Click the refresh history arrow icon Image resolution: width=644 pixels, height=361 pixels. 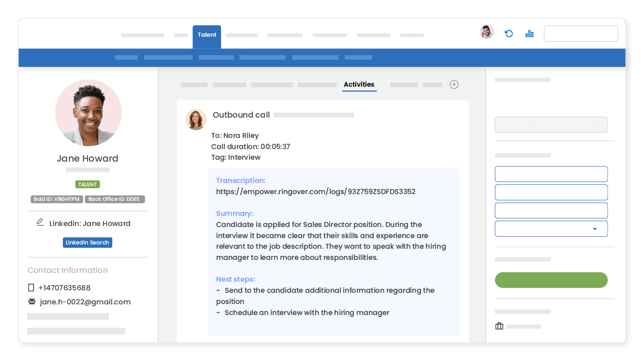508,33
